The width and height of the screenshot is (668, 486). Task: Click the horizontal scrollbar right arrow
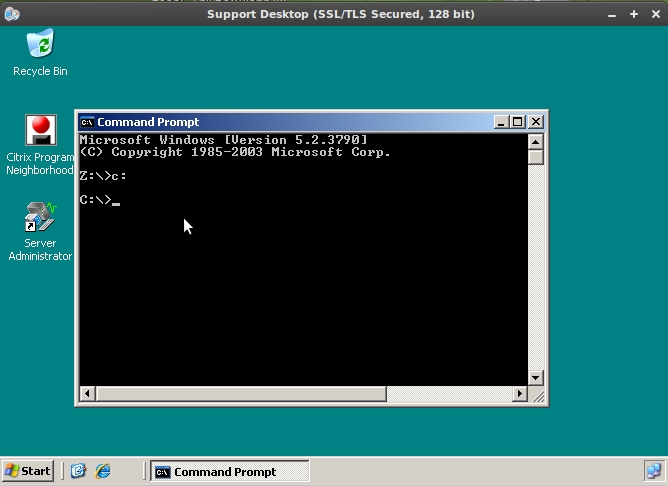point(519,394)
